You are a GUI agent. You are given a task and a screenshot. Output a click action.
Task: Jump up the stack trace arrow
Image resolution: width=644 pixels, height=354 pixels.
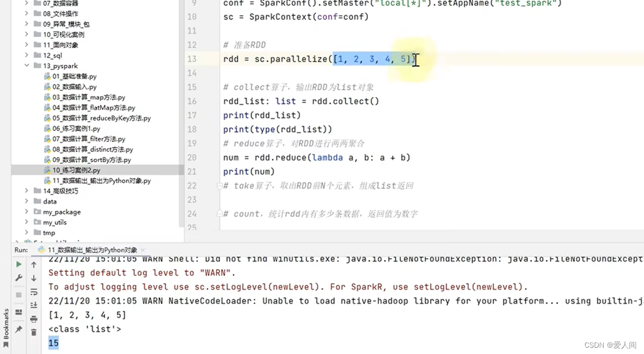coord(34,264)
